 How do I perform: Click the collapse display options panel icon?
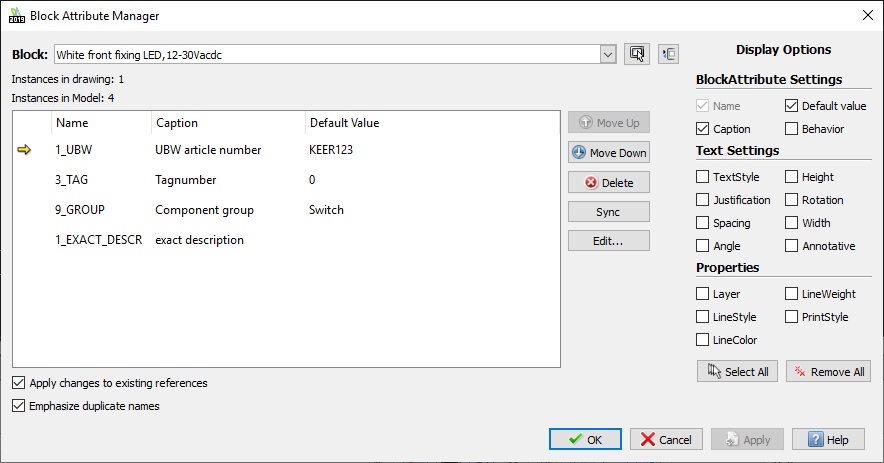668,54
